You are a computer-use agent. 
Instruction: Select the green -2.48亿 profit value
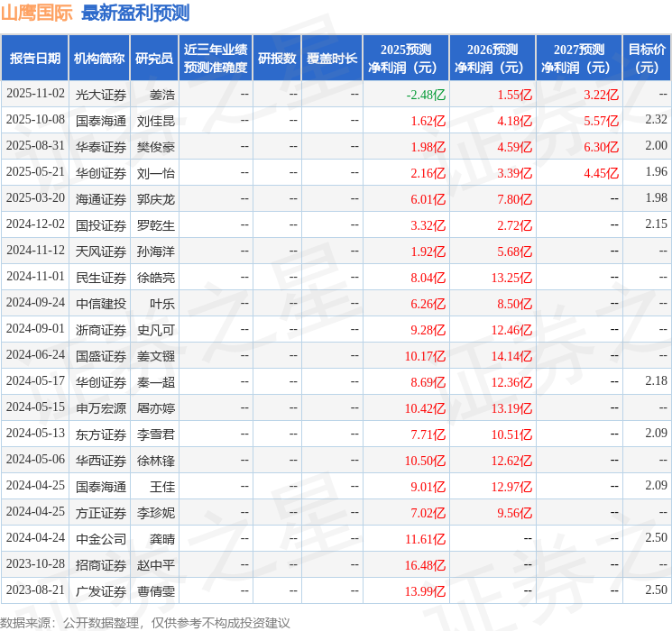[426, 94]
